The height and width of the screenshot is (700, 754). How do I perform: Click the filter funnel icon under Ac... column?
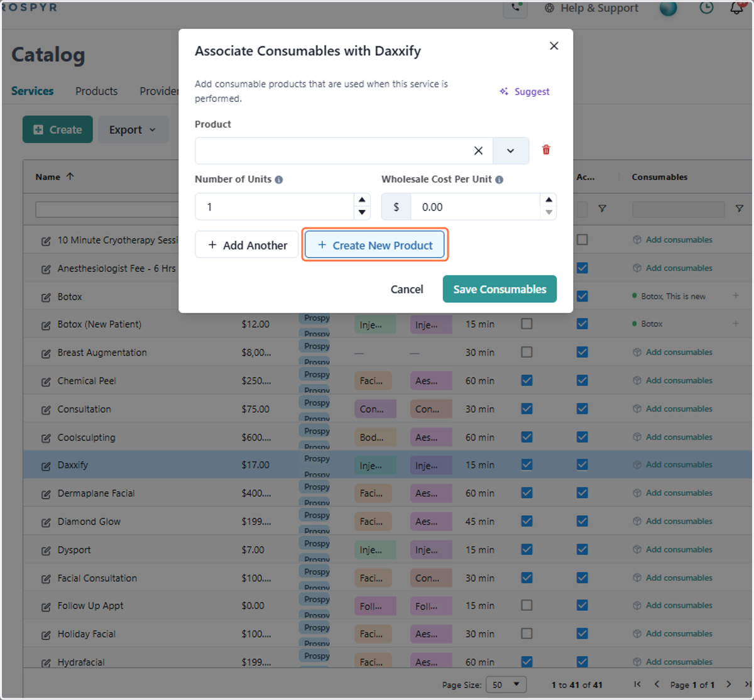[x=602, y=209]
